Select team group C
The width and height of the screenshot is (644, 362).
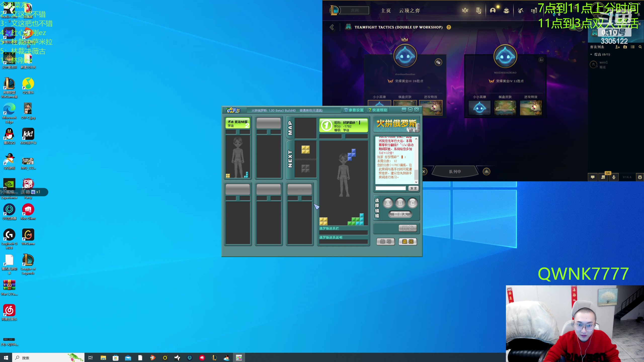click(x=413, y=203)
